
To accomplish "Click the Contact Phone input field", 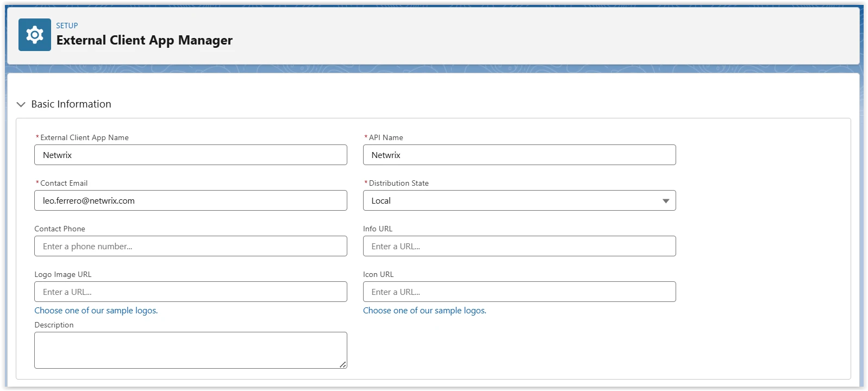I will pyautogui.click(x=191, y=246).
